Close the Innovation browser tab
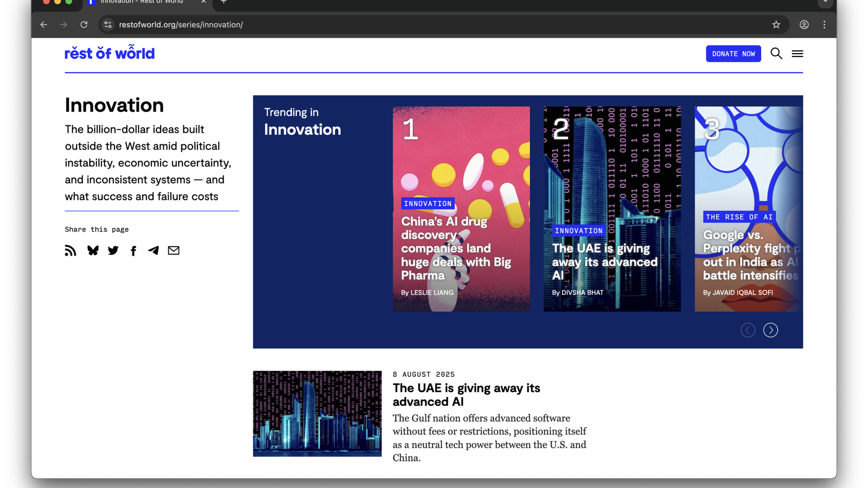This screenshot has width=868, height=488. pyautogui.click(x=203, y=2)
